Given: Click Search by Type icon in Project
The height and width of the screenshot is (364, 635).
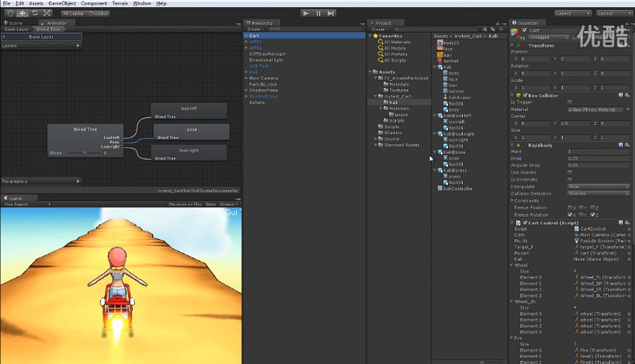Looking at the screenshot, I should (484, 29).
